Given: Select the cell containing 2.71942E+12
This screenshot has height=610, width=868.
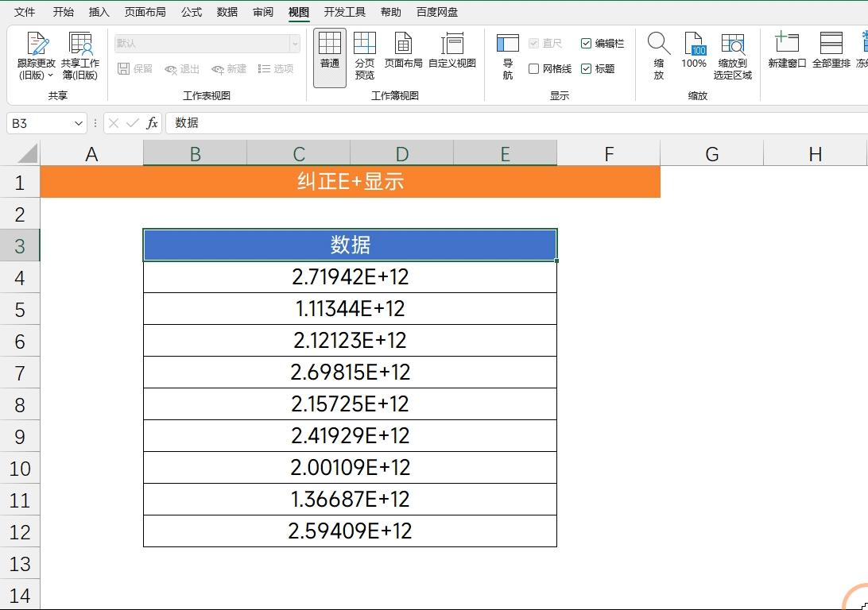Looking at the screenshot, I should click(350, 276).
